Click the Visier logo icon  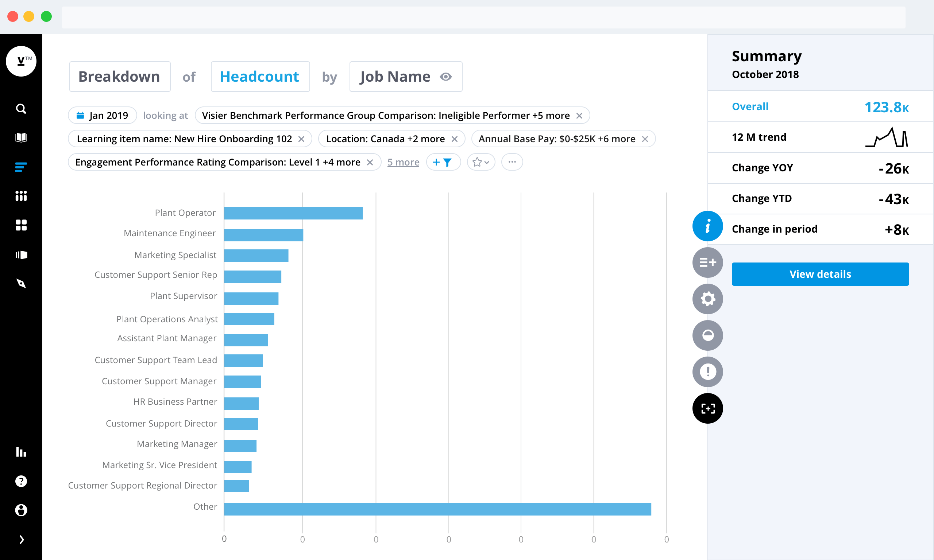click(x=21, y=61)
